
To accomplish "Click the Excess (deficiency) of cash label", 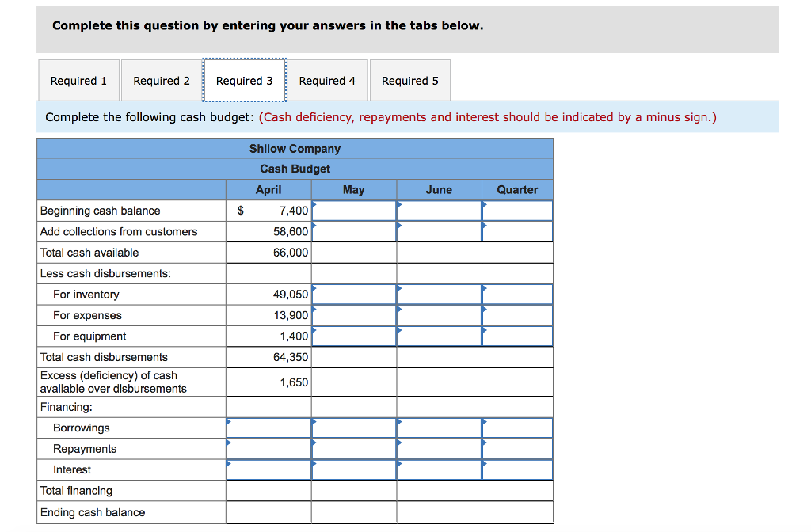I will click(x=113, y=382).
